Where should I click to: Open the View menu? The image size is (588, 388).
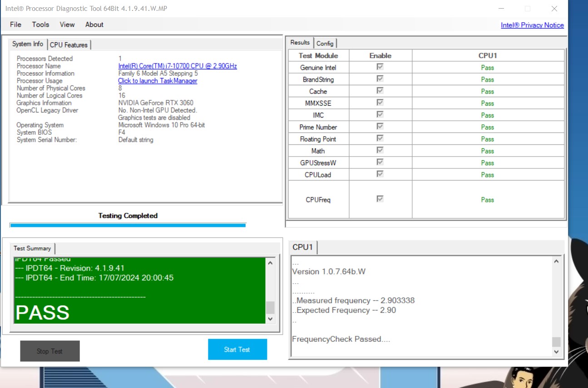pos(67,25)
